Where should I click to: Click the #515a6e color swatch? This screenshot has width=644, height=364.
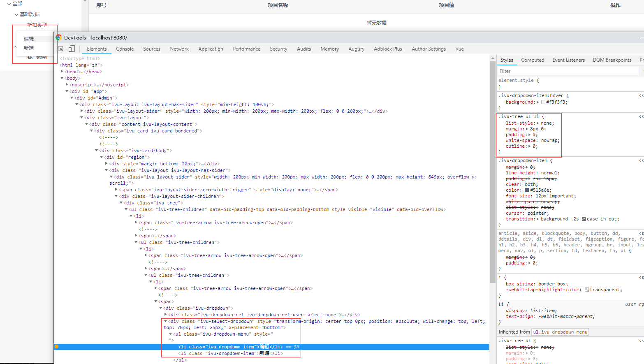pyautogui.click(x=527, y=190)
